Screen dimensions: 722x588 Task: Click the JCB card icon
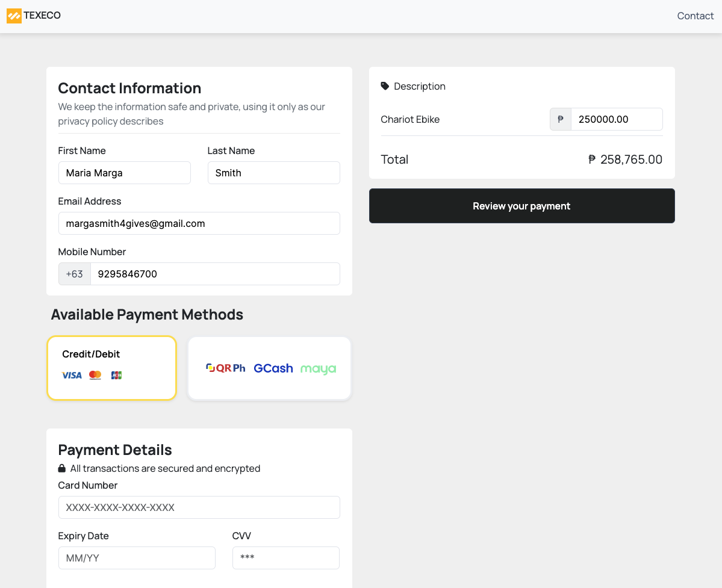click(116, 375)
